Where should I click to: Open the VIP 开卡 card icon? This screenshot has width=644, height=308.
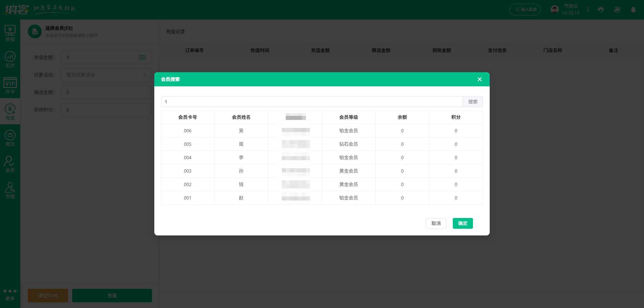coord(10,86)
